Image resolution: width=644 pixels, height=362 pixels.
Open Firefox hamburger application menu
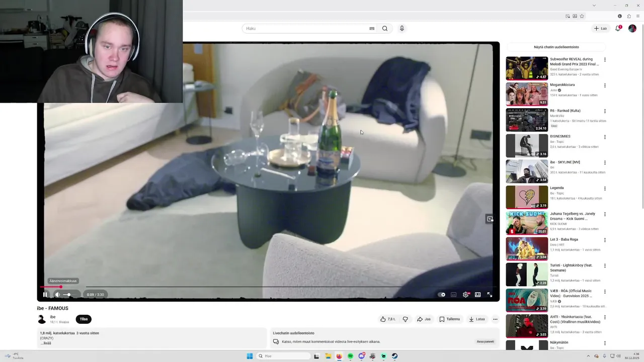click(638, 16)
